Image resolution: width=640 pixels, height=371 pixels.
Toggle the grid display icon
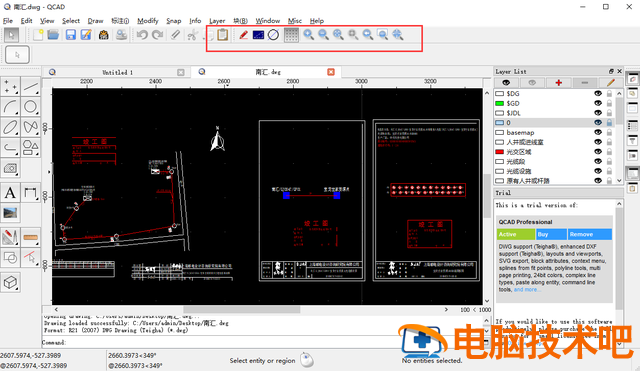tap(291, 35)
